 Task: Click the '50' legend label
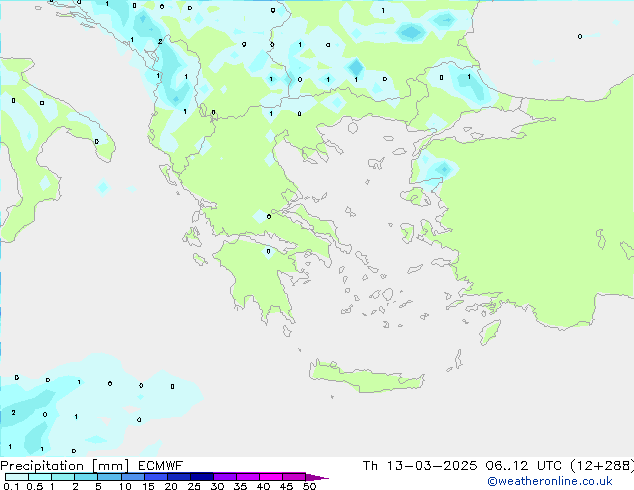click(x=309, y=486)
